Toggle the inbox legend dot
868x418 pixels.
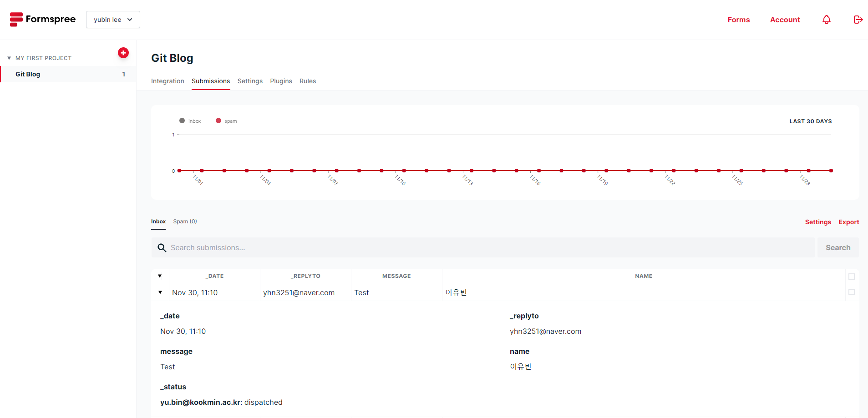tap(182, 121)
